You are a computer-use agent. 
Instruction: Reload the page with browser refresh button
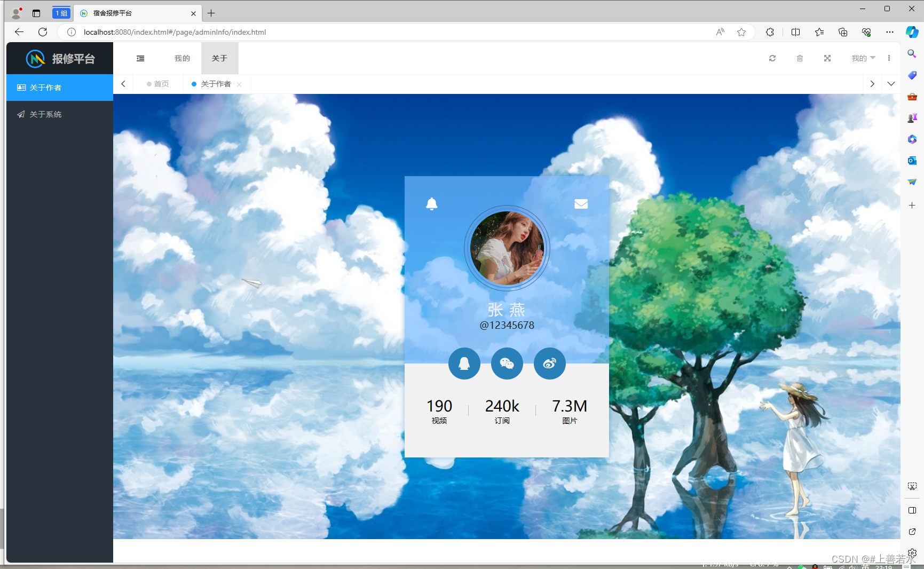[43, 32]
